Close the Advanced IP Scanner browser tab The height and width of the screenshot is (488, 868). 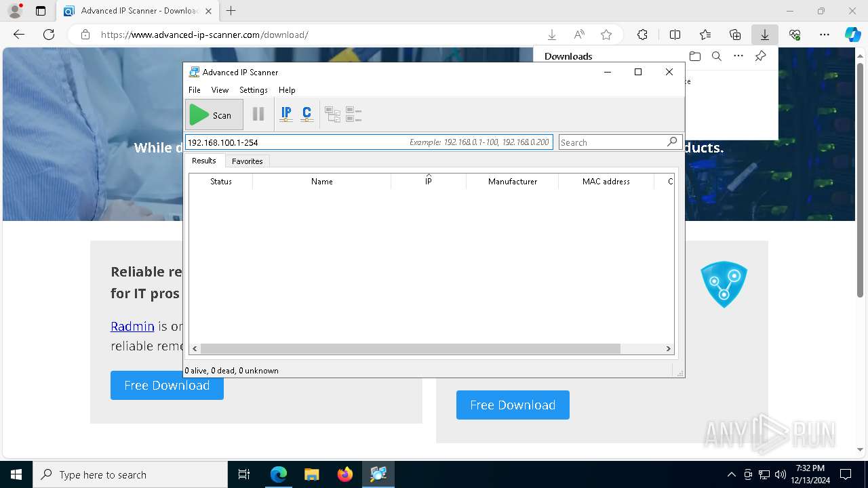[208, 11]
